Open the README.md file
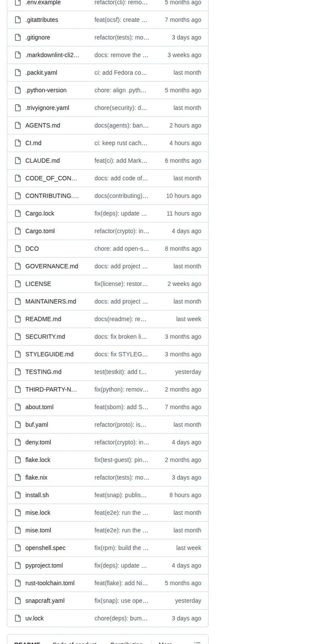Image resolution: width=329 pixels, height=644 pixels. (x=43, y=319)
